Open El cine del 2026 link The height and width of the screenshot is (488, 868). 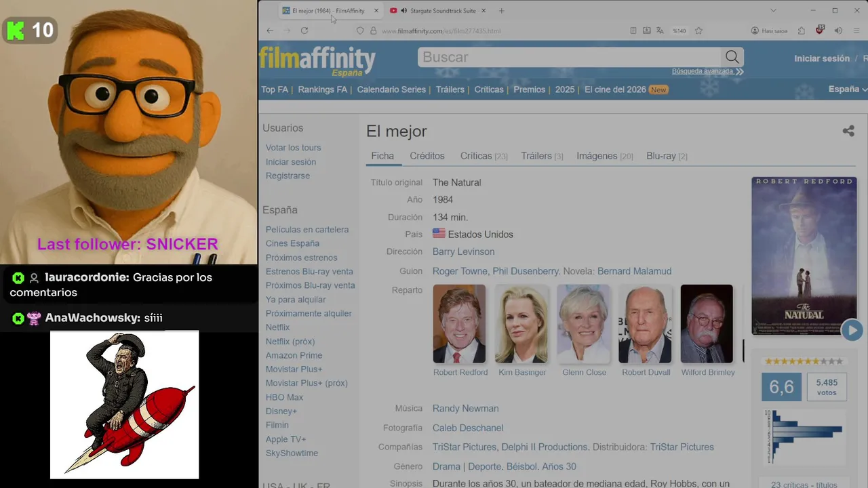point(615,89)
